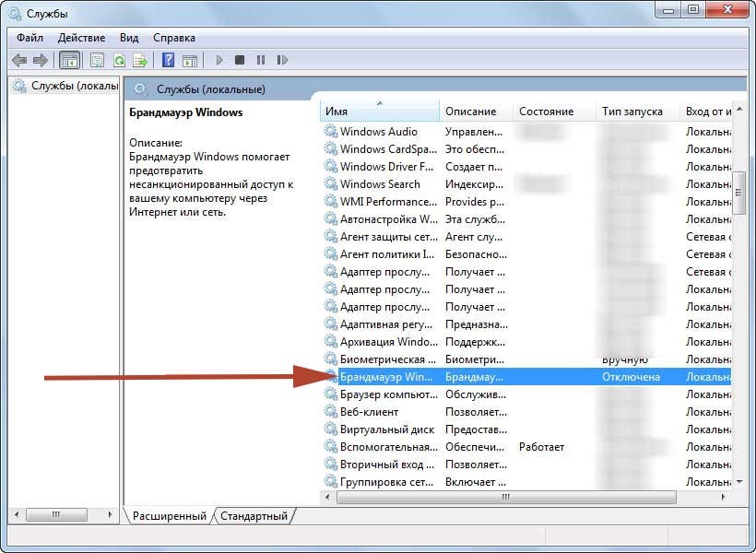
Task: Sort the list by the Имя column header
Action: (379, 112)
